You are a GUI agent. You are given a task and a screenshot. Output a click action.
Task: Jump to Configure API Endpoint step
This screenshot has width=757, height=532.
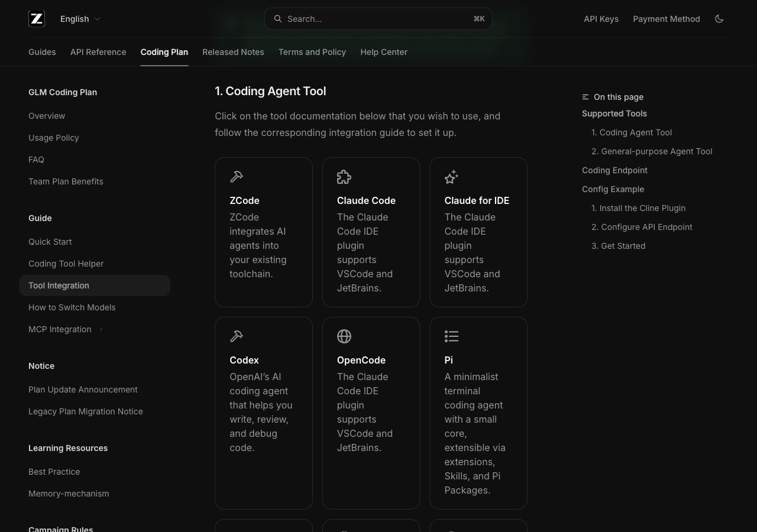click(642, 227)
